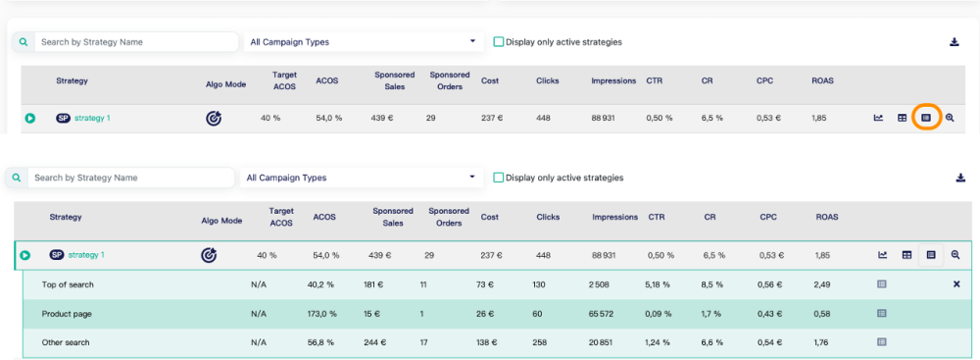
Task: Click the search magnifier icon in the expanded view
Action: pos(17,178)
